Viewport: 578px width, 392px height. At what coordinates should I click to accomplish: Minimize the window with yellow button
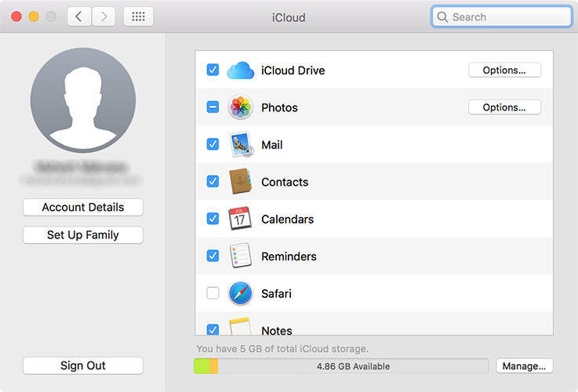[34, 16]
